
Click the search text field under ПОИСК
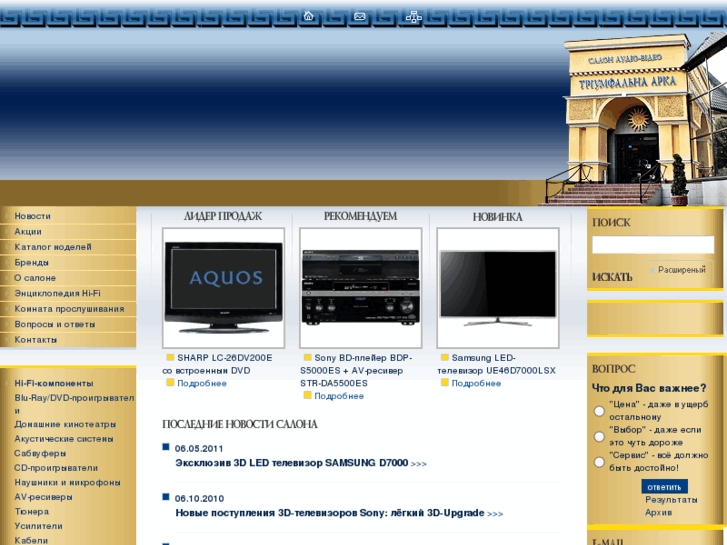pyautogui.click(x=653, y=244)
